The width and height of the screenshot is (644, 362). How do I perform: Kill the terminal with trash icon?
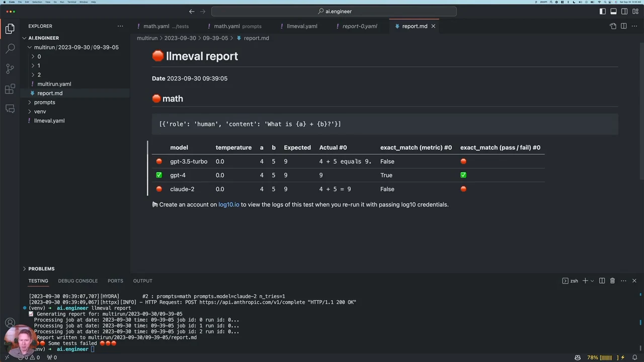612,281
